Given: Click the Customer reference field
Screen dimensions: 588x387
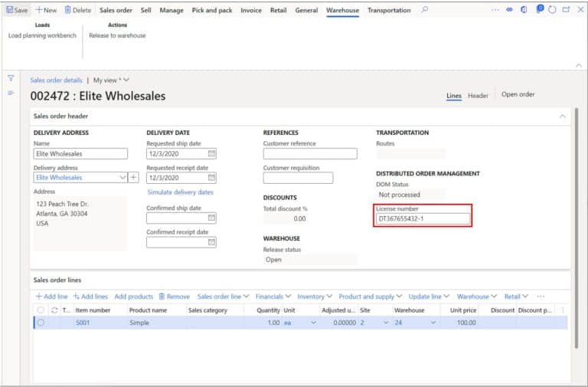Looking at the screenshot, I should pyautogui.click(x=310, y=153).
